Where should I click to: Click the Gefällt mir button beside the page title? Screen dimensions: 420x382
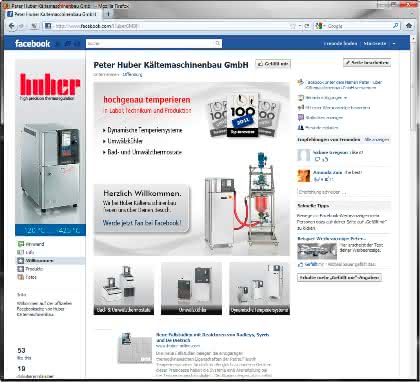[x=273, y=64]
